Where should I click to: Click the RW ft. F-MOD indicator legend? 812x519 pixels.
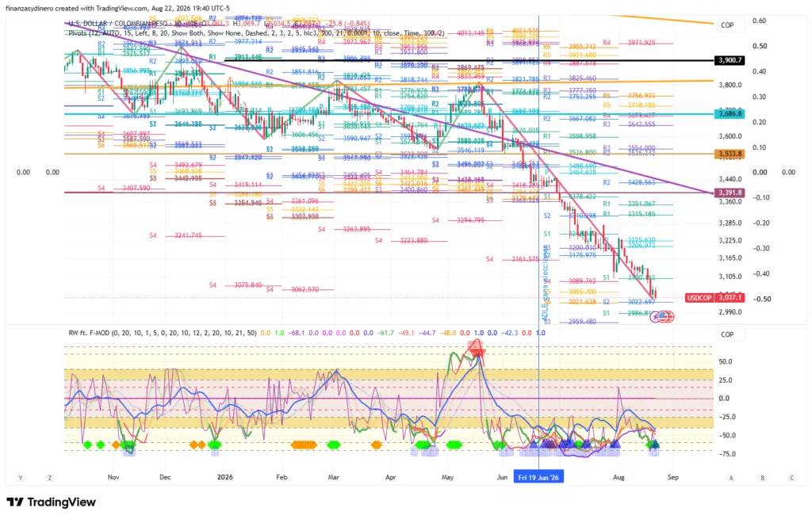coord(162,333)
